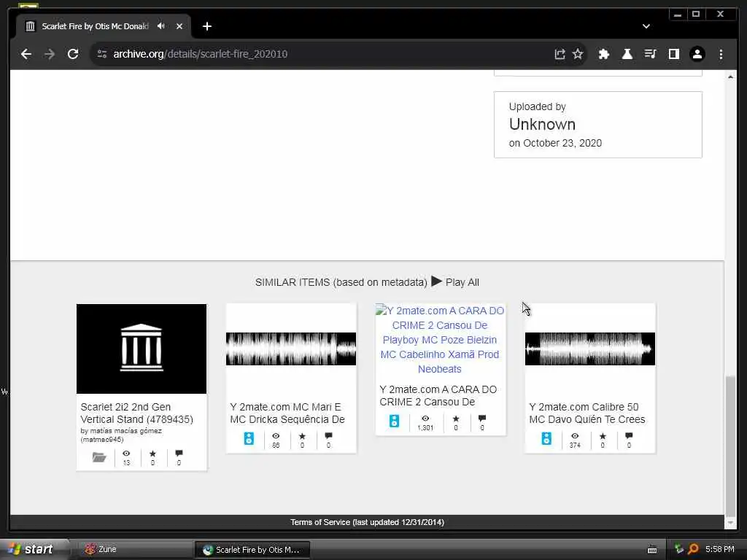747x560 pixels.
Task: Open the profile avatar menu
Action: 697,54
